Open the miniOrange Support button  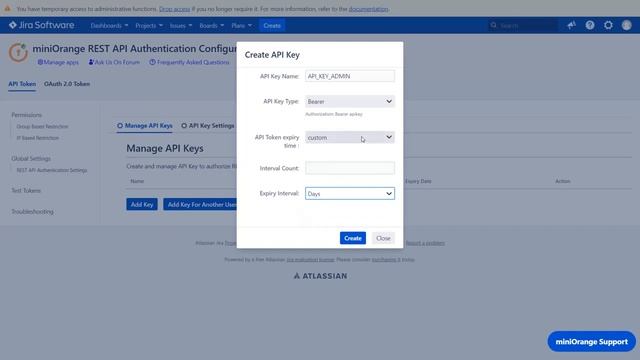point(591,342)
